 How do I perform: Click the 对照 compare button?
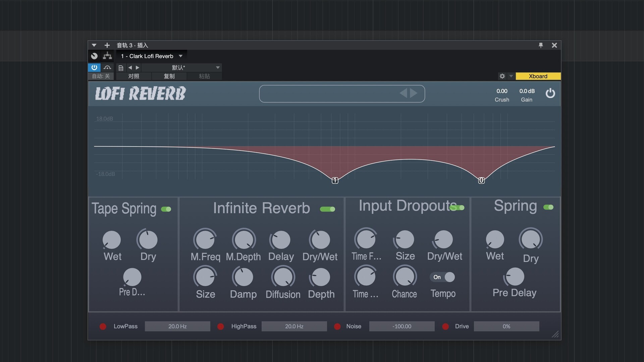click(x=133, y=76)
